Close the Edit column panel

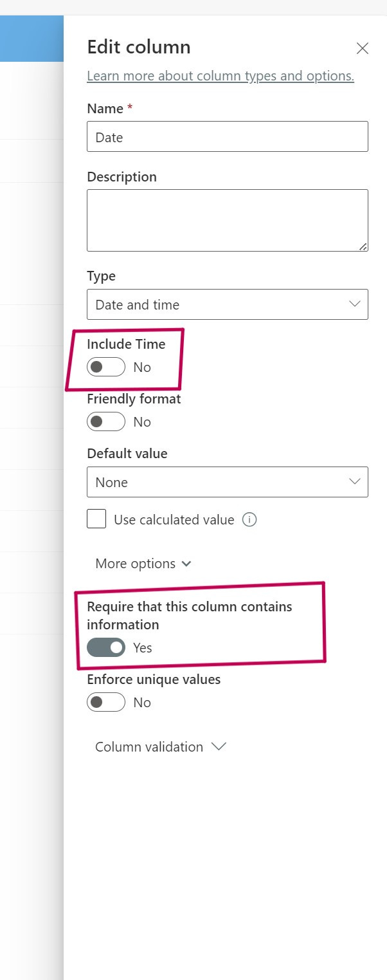pyautogui.click(x=363, y=48)
